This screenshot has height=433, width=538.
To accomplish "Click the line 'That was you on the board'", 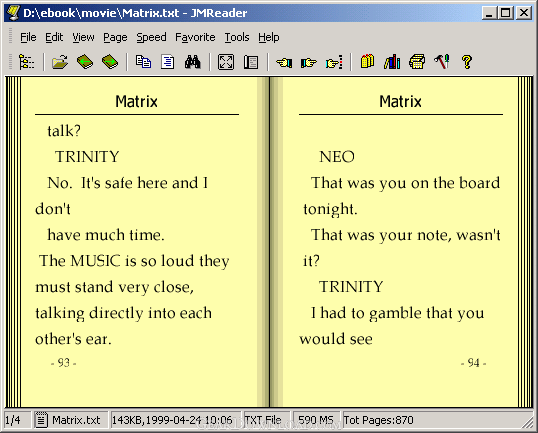I will pos(405,183).
